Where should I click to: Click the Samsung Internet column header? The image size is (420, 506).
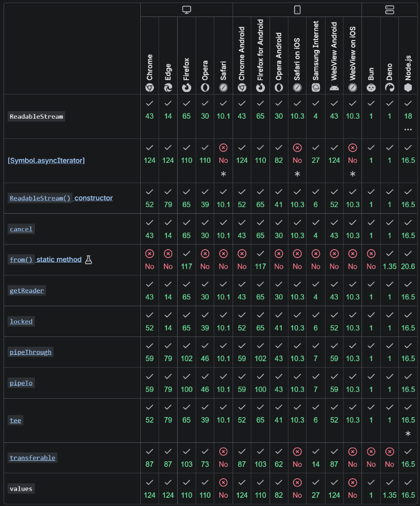pos(316,57)
